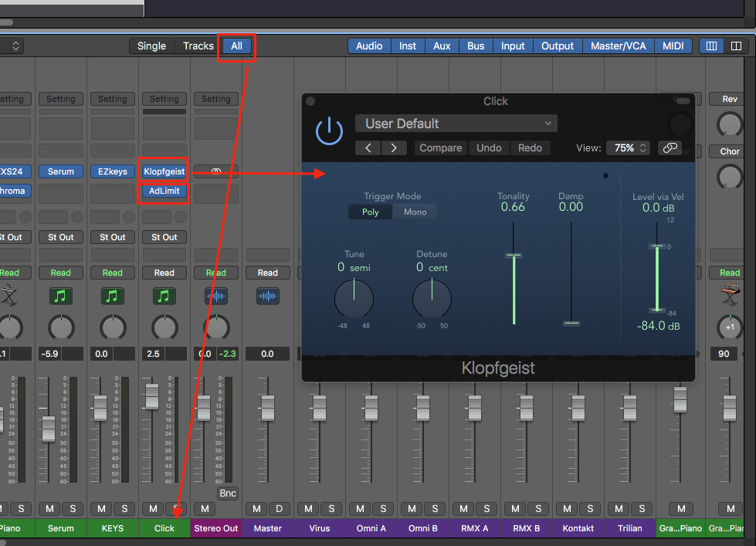
Task: Click Redo in the plugin header
Action: coord(530,148)
